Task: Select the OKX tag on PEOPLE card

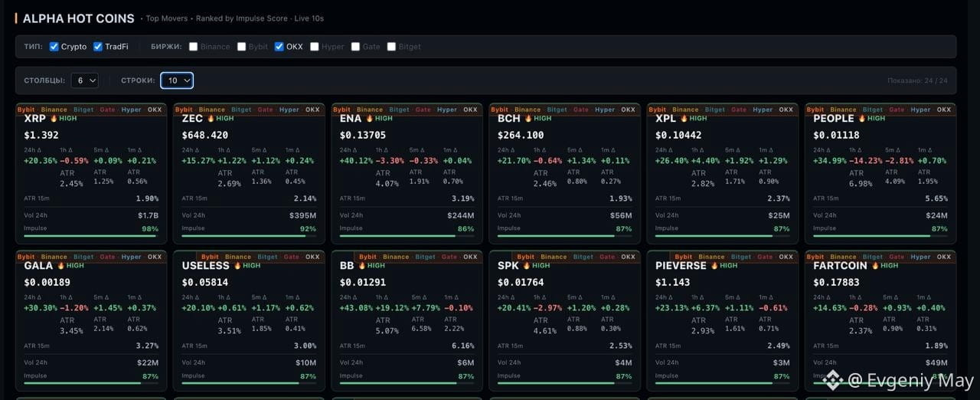Action: [944, 110]
